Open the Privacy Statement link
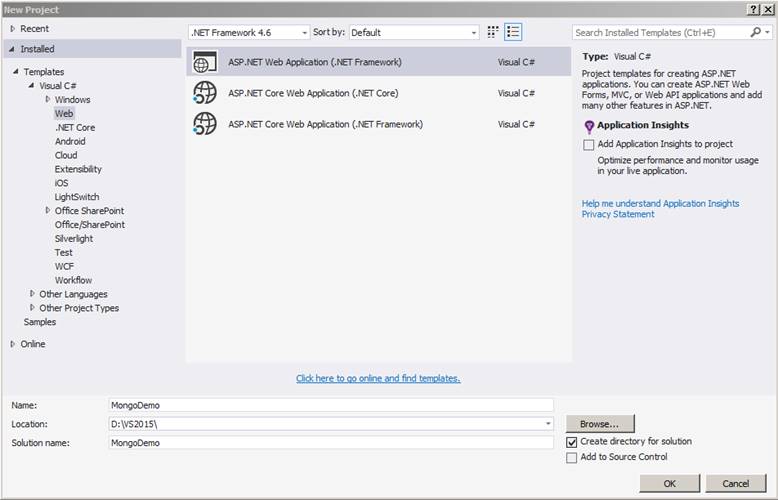The width and height of the screenshot is (778, 500). [x=618, y=214]
